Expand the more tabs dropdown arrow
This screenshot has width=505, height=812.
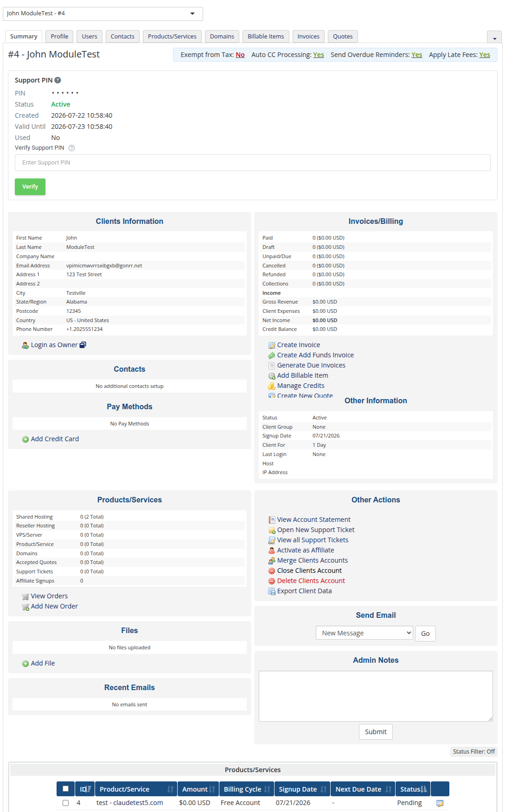[494, 38]
